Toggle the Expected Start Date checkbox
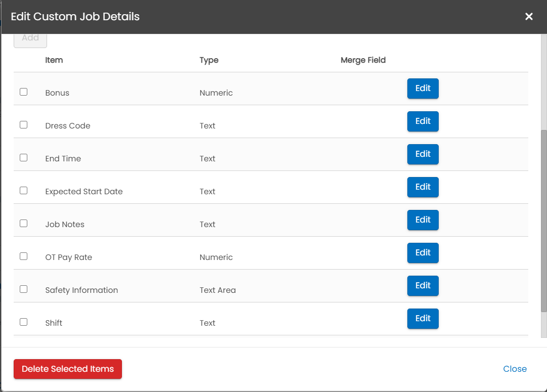This screenshot has height=392, width=547. (x=23, y=191)
